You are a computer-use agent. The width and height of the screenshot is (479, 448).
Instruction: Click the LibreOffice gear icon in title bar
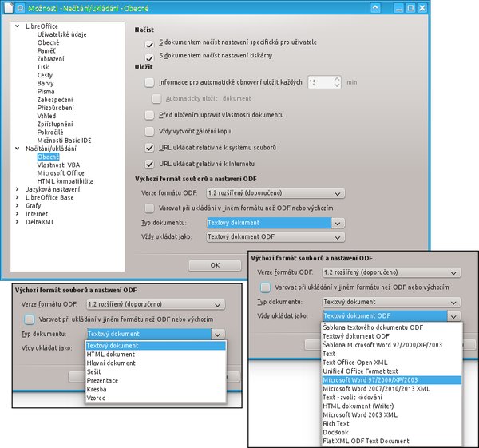point(20,8)
